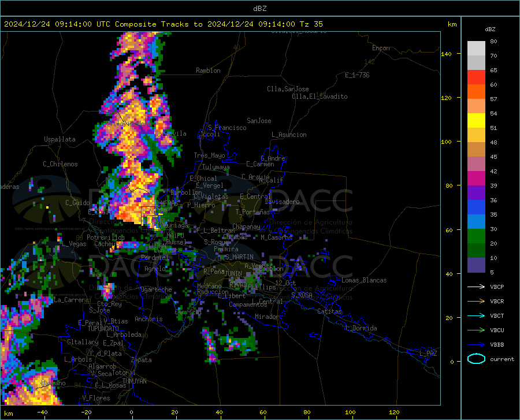520x420 pixels.
Task: Click the Zapata map label
Action: pyautogui.click(x=142, y=360)
